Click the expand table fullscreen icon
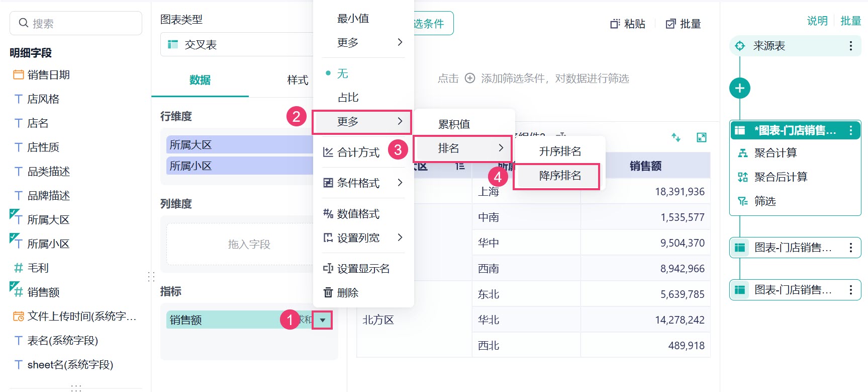 (x=702, y=137)
